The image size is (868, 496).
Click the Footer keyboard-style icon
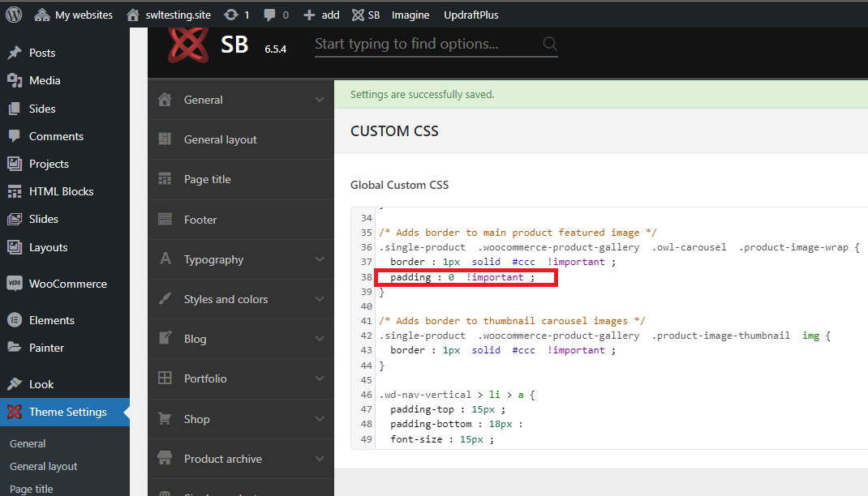click(x=165, y=219)
